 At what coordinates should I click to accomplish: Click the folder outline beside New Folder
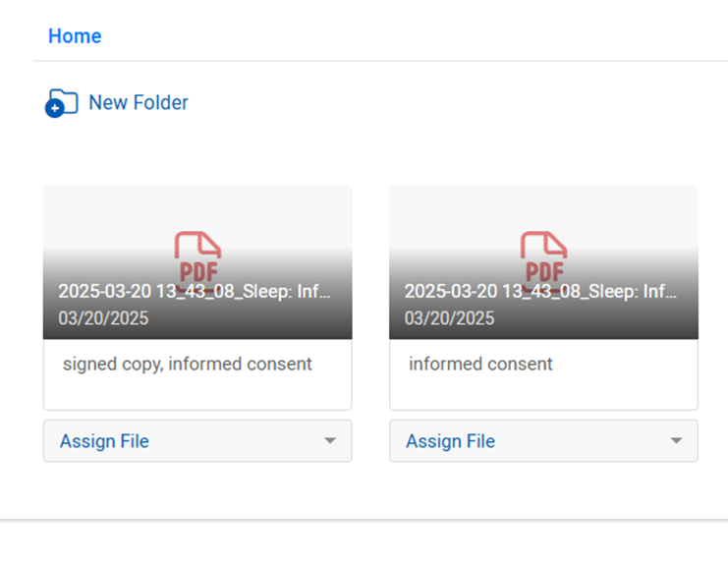point(65,100)
